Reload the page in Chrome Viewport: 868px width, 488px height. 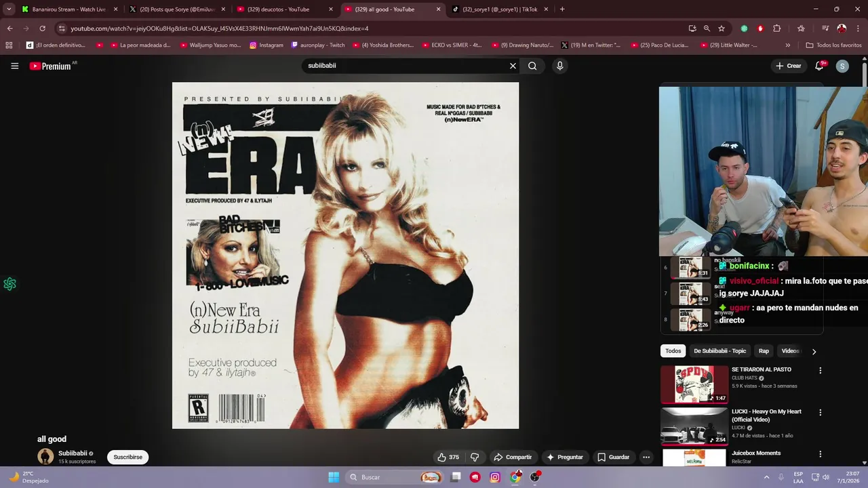click(42, 28)
